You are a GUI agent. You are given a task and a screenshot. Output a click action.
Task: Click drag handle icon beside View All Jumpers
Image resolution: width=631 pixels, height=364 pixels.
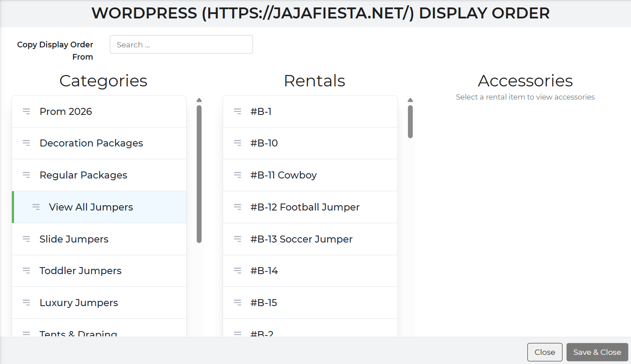[36, 207]
